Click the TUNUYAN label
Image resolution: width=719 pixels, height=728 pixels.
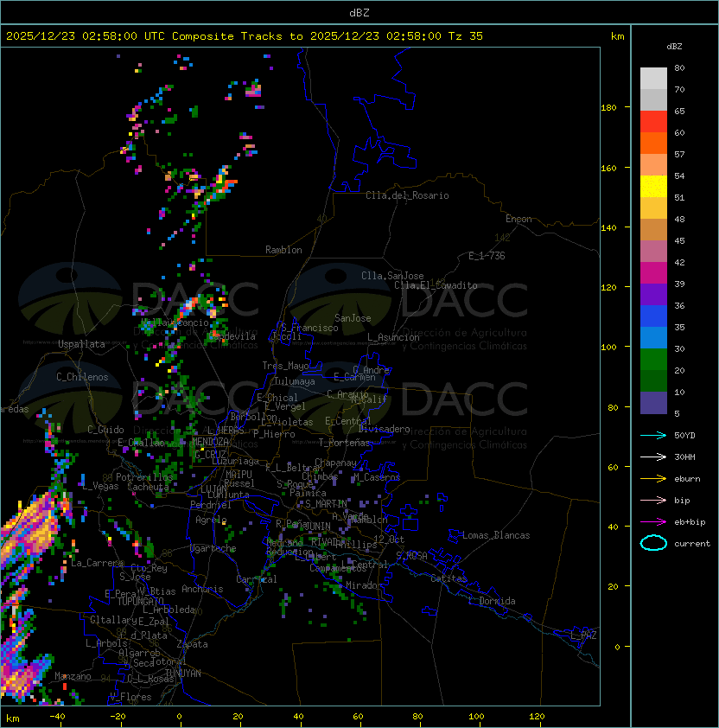pyautogui.click(x=183, y=674)
